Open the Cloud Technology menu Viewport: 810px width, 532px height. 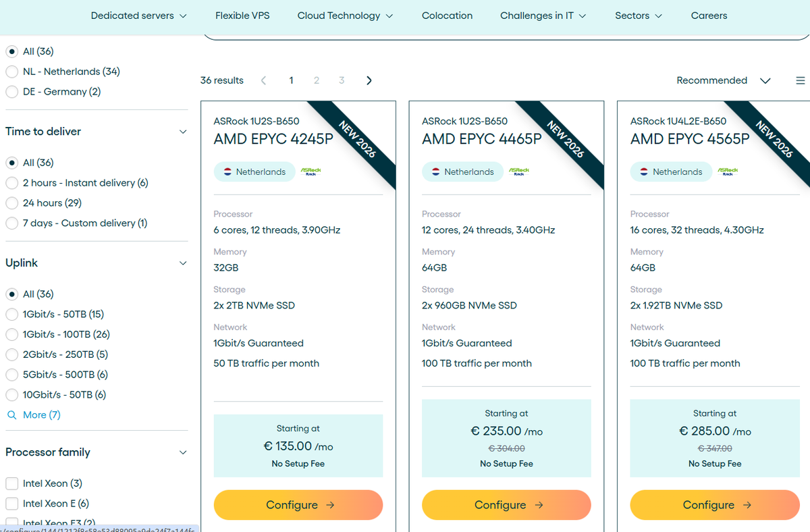(345, 16)
